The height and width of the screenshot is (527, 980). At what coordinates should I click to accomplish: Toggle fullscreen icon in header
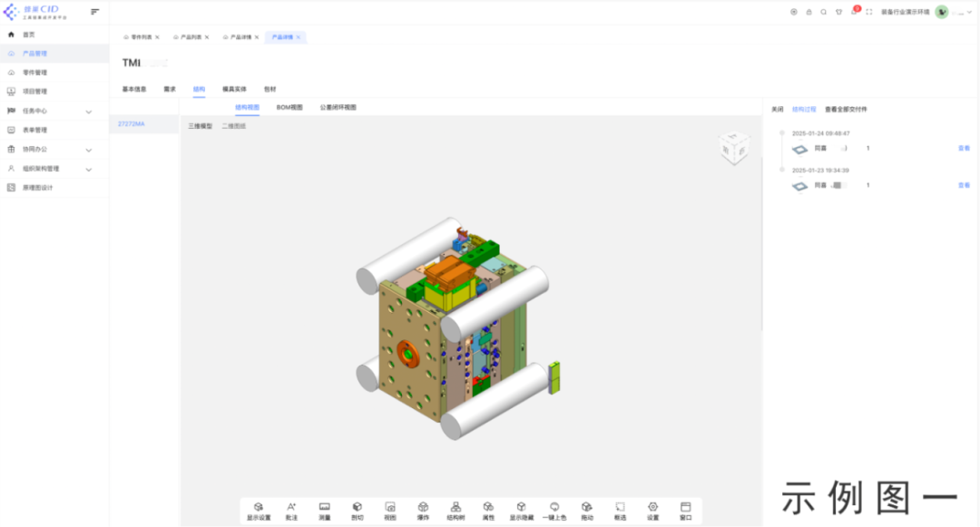(x=868, y=12)
